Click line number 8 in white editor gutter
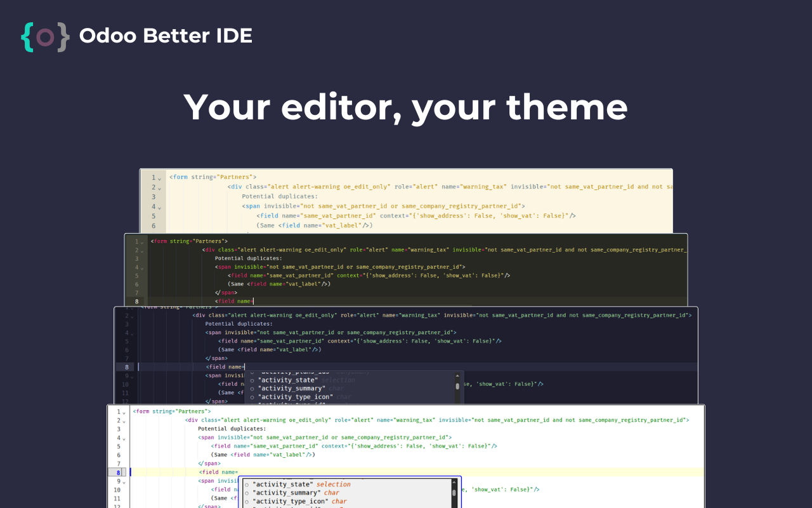 pyautogui.click(x=118, y=472)
